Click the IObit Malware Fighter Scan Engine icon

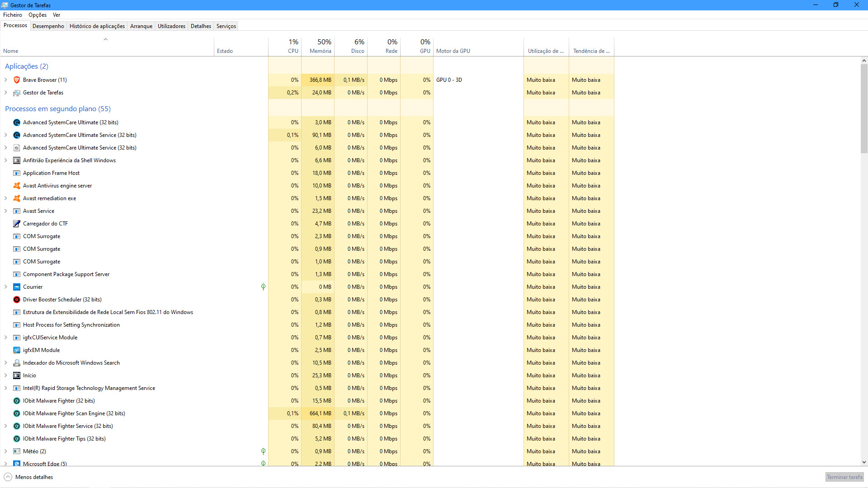pos(17,413)
